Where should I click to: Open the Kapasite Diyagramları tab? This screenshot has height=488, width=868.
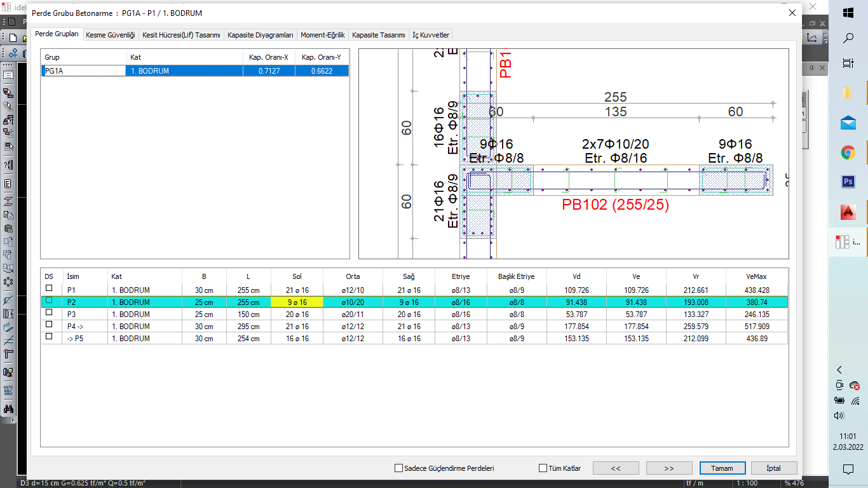(x=261, y=35)
